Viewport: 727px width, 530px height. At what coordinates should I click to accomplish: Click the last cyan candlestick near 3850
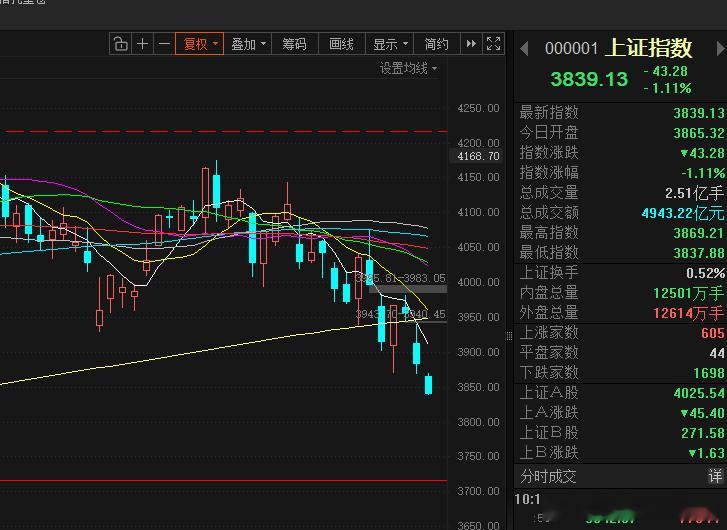428,384
